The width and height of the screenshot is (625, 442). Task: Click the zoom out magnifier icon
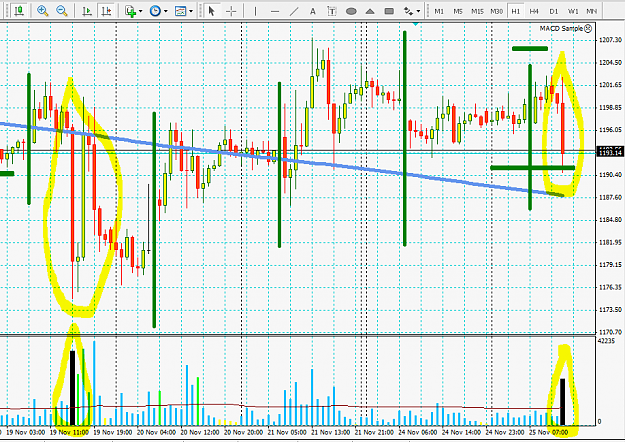click(62, 11)
